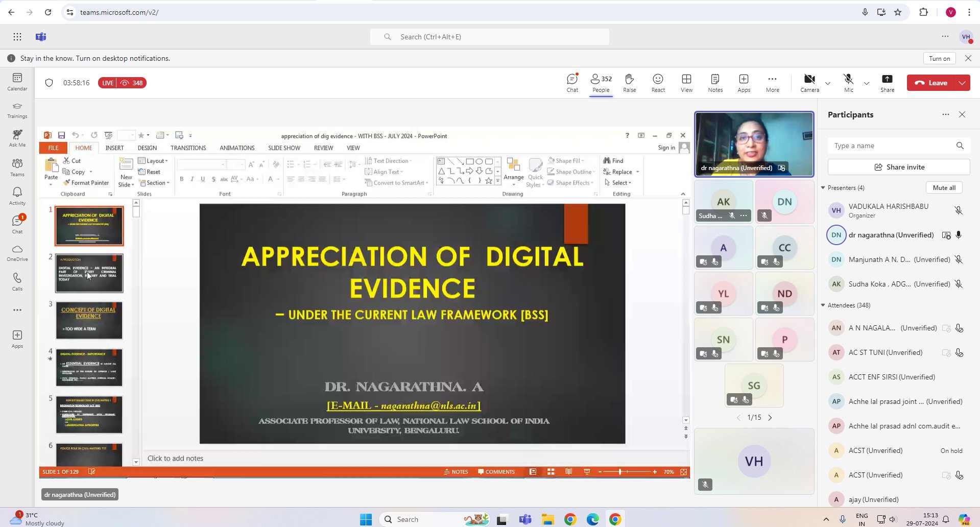
Task: Show hidden system tray icons
Action: point(826,519)
